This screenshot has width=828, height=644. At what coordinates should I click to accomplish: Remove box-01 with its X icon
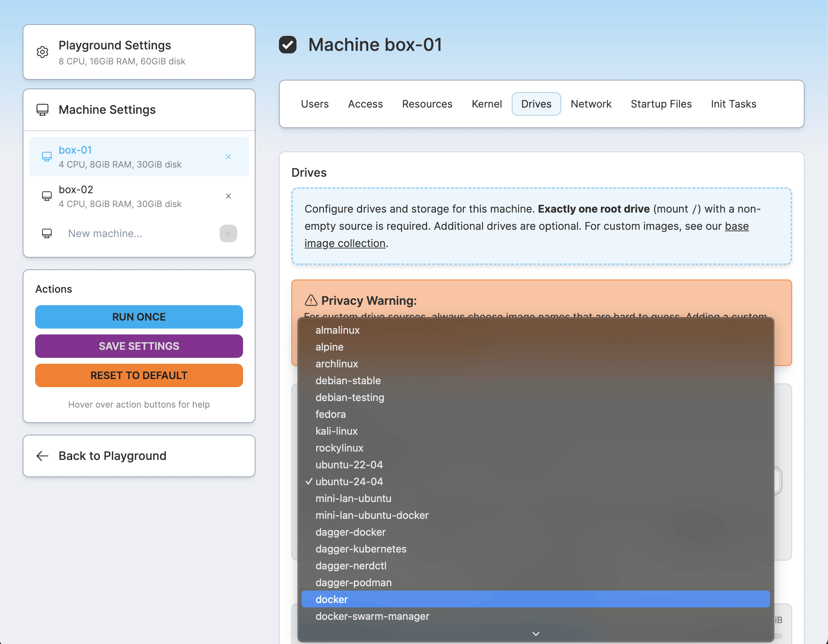pos(228,157)
